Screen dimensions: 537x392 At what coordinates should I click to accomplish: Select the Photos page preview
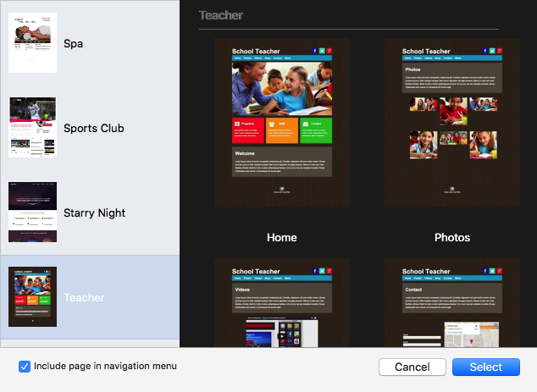(x=452, y=123)
